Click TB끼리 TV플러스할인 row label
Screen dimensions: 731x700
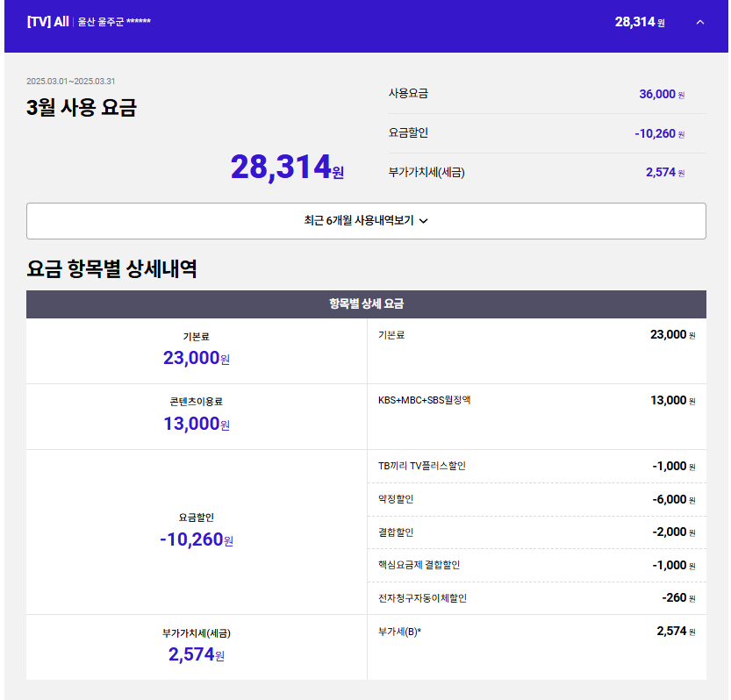[x=422, y=466]
